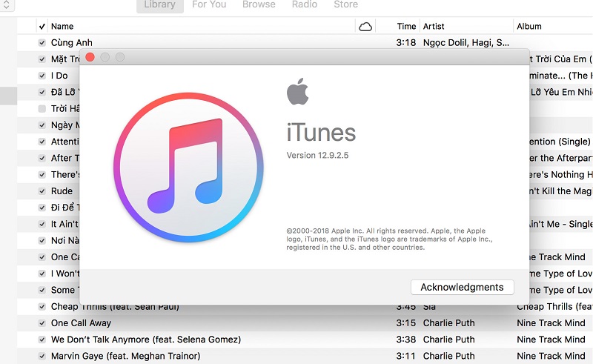Click Charlie Puth in We Don't Talk row
This screenshot has width=593, height=364.
pyautogui.click(x=449, y=340)
